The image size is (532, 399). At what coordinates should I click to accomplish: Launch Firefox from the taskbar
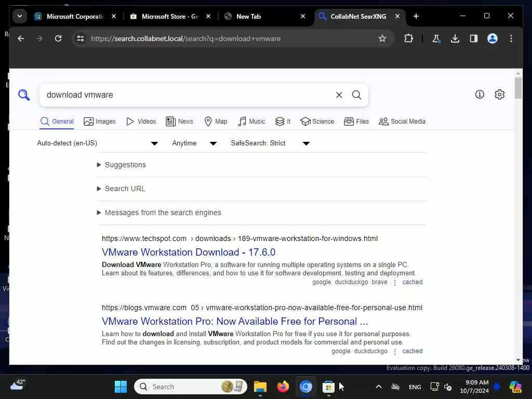[x=283, y=387]
